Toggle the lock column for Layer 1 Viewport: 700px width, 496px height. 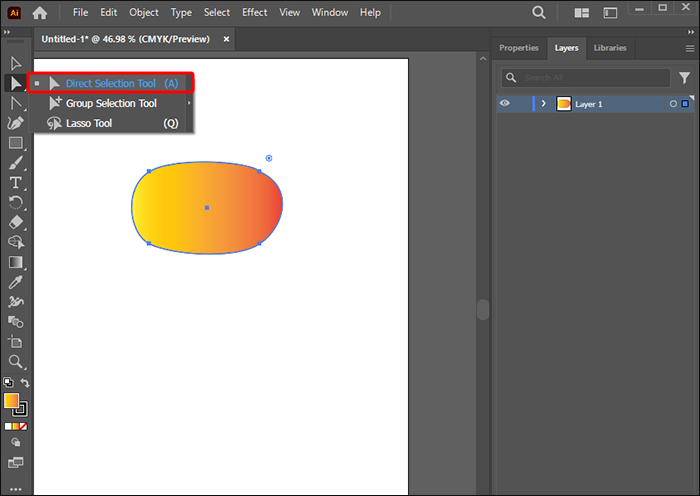pyautogui.click(x=522, y=103)
